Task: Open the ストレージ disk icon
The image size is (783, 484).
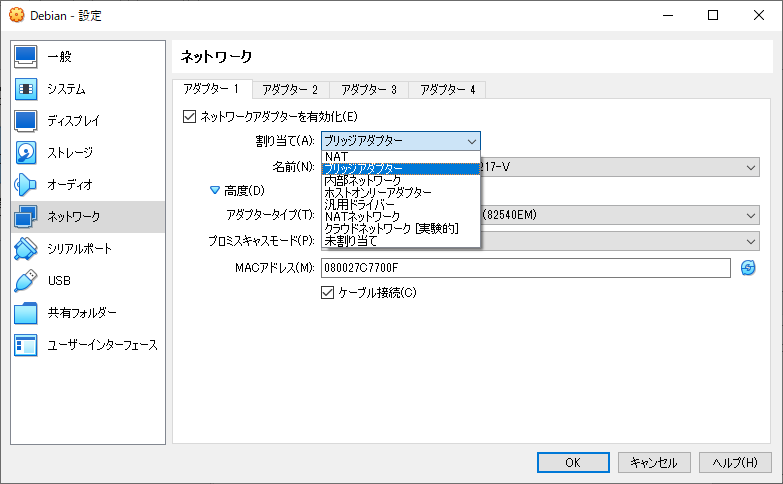Action: [25, 153]
